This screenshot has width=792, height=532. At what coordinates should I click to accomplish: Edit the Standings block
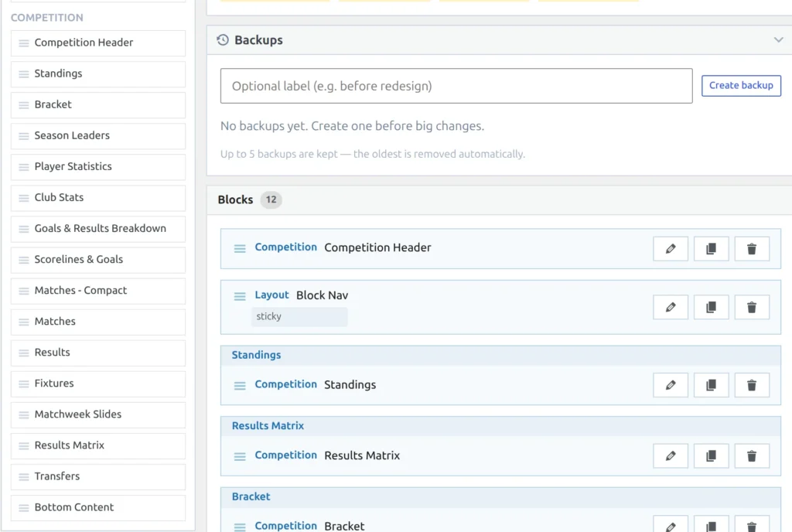(x=671, y=385)
